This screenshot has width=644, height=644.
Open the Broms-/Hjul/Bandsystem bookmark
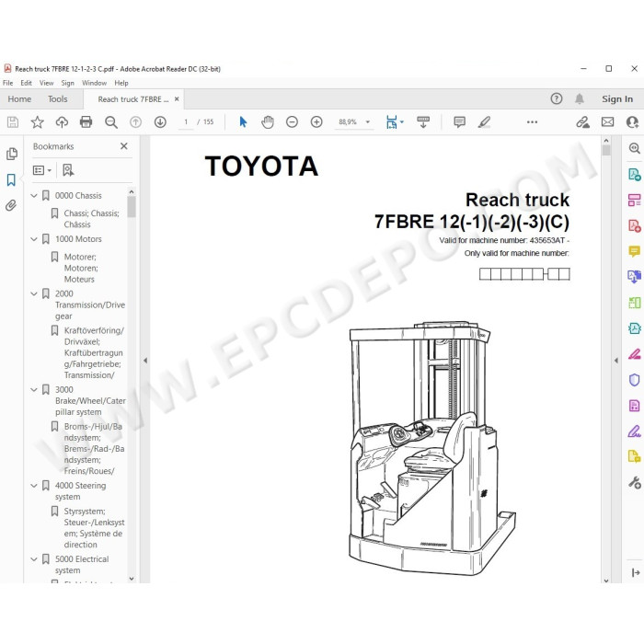tap(94, 449)
